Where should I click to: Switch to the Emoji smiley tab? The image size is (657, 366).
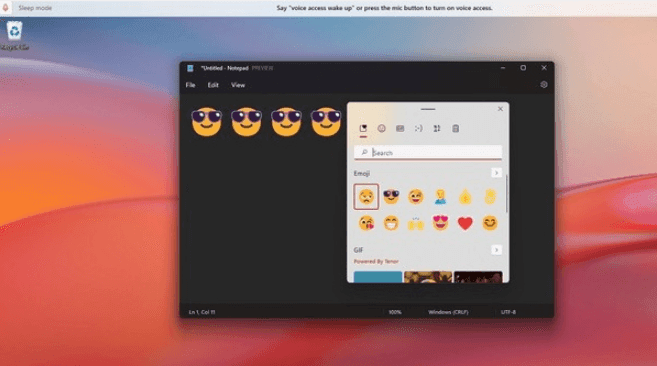[381, 128]
